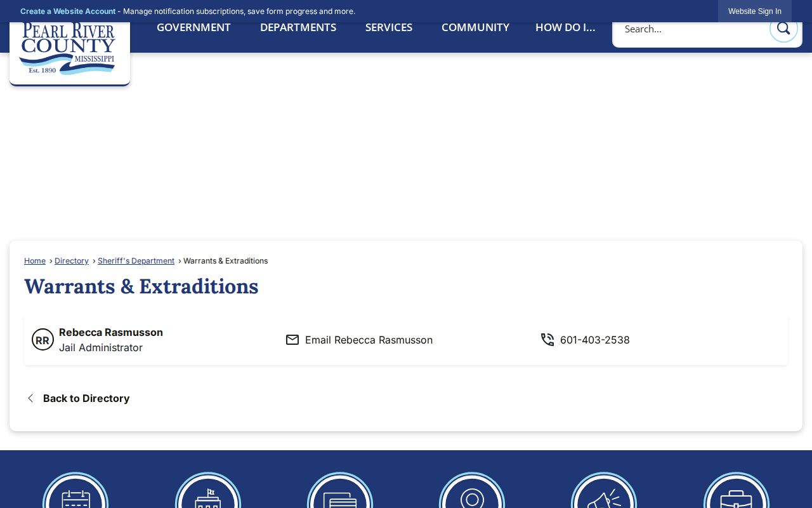
Task: Open the Services menu
Action: coord(389,27)
